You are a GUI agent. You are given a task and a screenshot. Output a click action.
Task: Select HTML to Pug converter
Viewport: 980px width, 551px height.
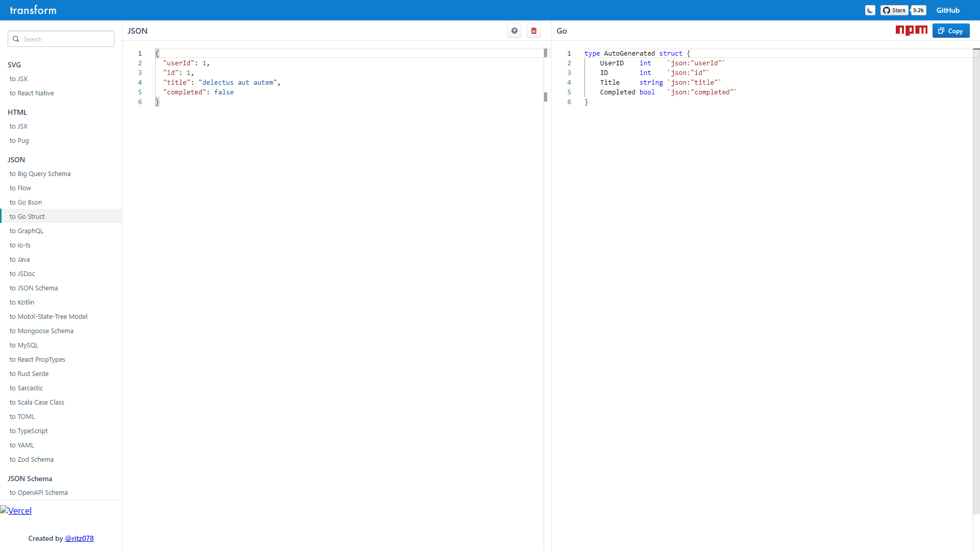coord(61,140)
